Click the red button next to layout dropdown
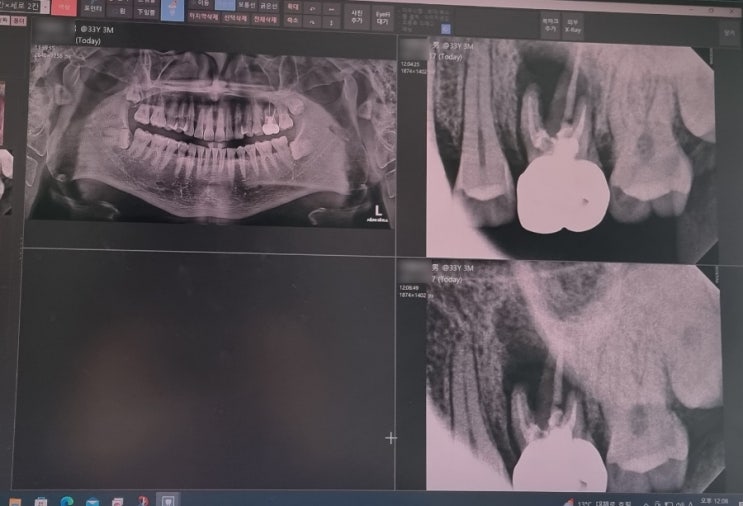This screenshot has height=506, width=743. pyautogui.click(x=63, y=7)
